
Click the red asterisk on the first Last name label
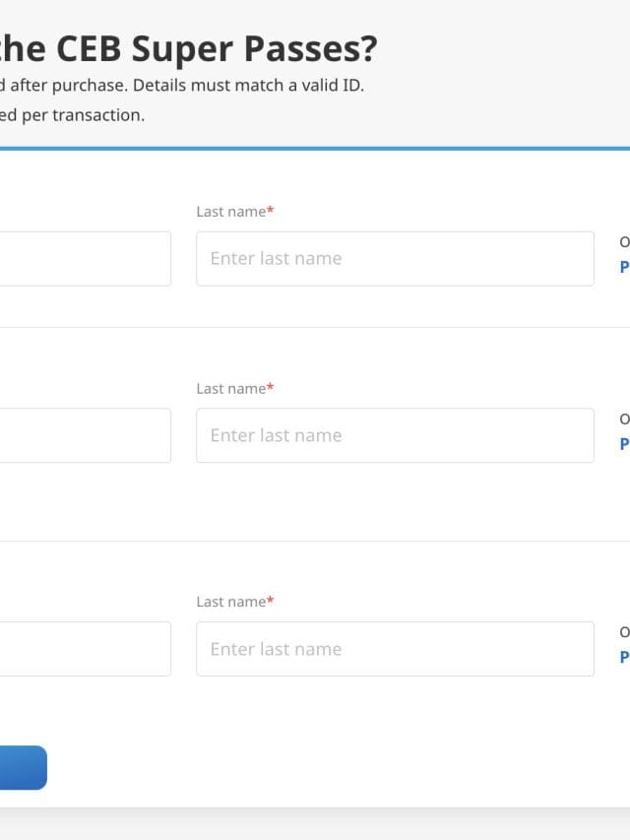pyautogui.click(x=271, y=212)
